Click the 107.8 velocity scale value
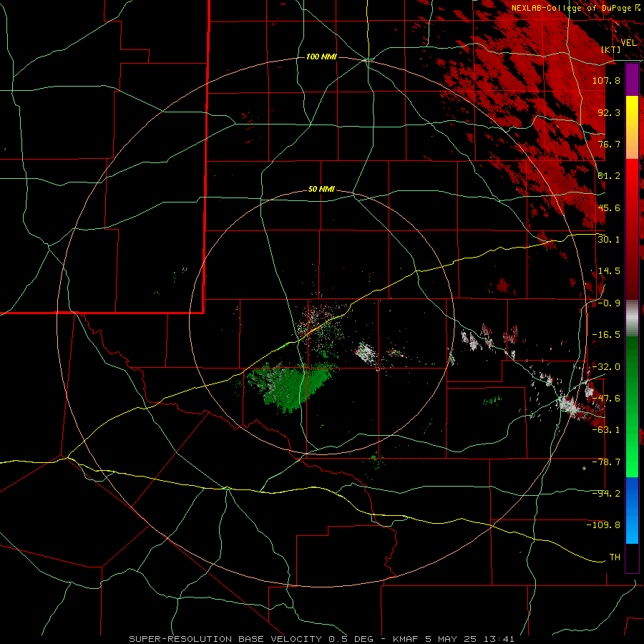644x644 pixels. (606, 80)
